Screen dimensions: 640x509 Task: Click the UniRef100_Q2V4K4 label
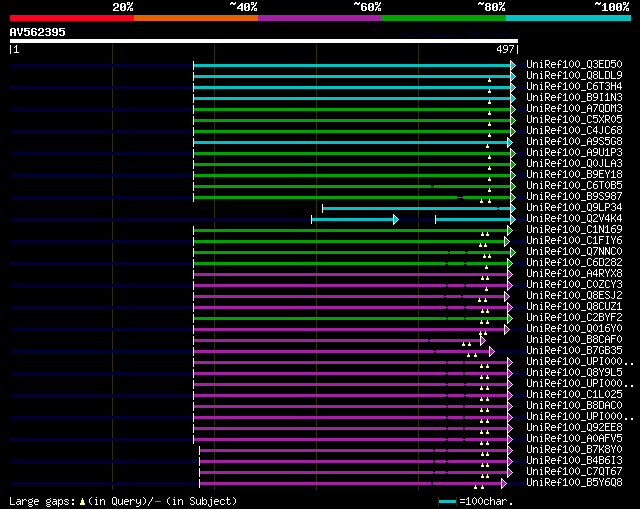[x=574, y=218]
